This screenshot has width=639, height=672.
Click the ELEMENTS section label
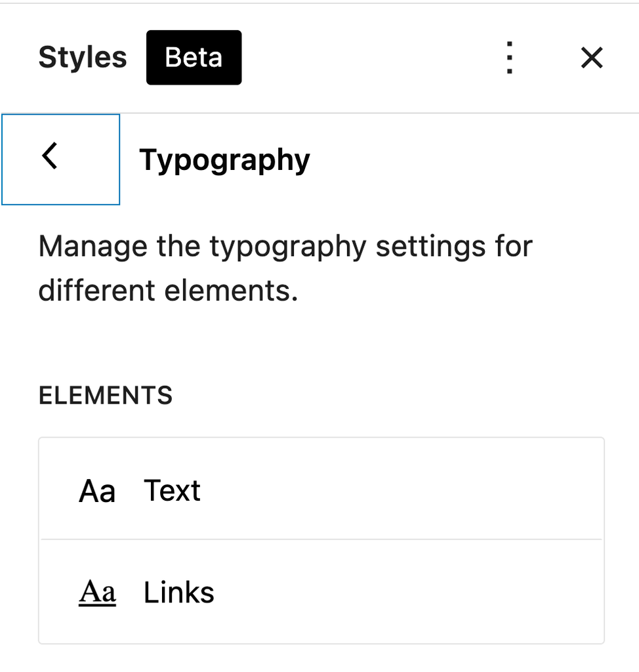coord(106,396)
